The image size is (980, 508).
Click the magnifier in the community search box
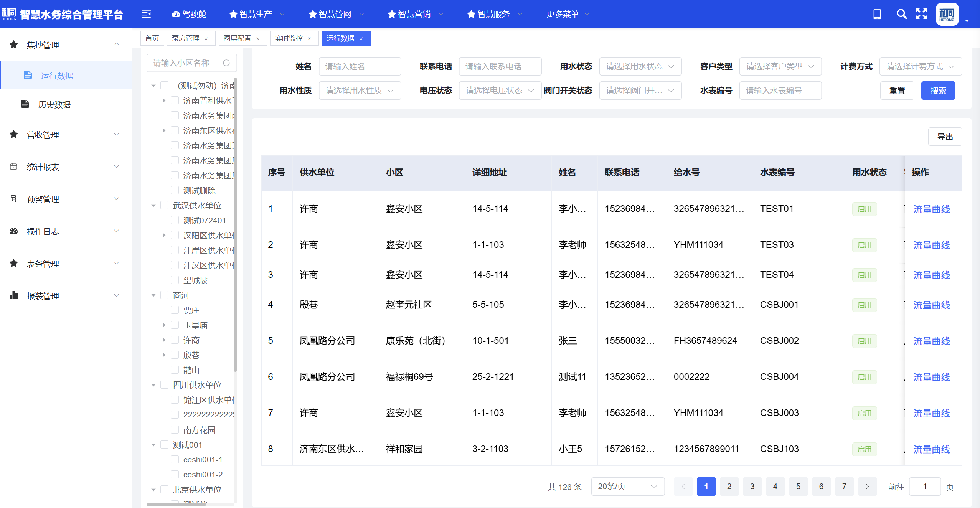226,63
